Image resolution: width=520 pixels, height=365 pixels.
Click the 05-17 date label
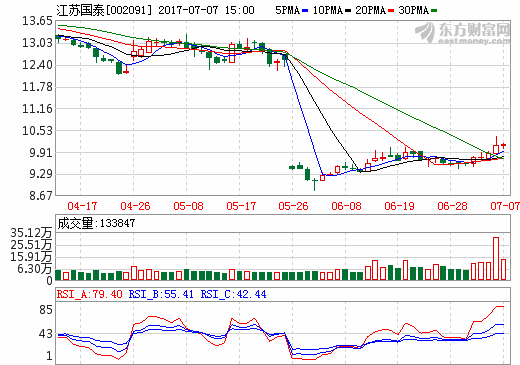(241, 206)
